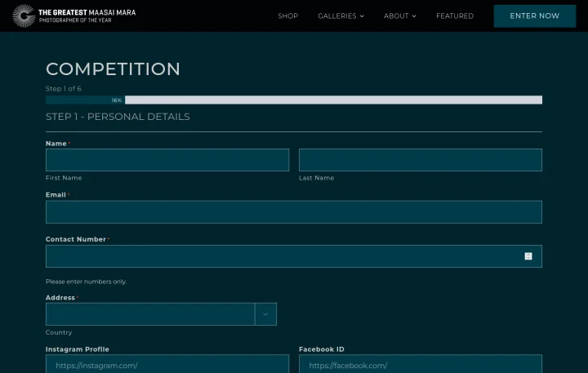
Task: Click the Step 1 of 6 text
Action: pos(64,88)
